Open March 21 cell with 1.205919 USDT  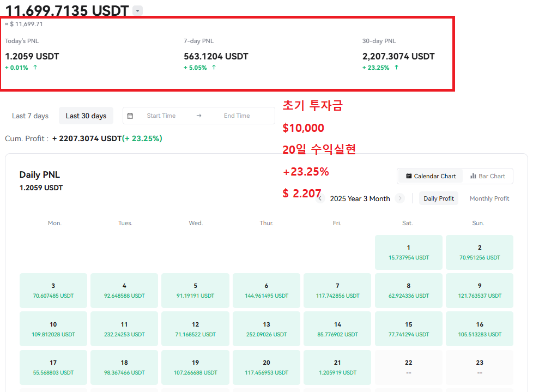tap(337, 367)
